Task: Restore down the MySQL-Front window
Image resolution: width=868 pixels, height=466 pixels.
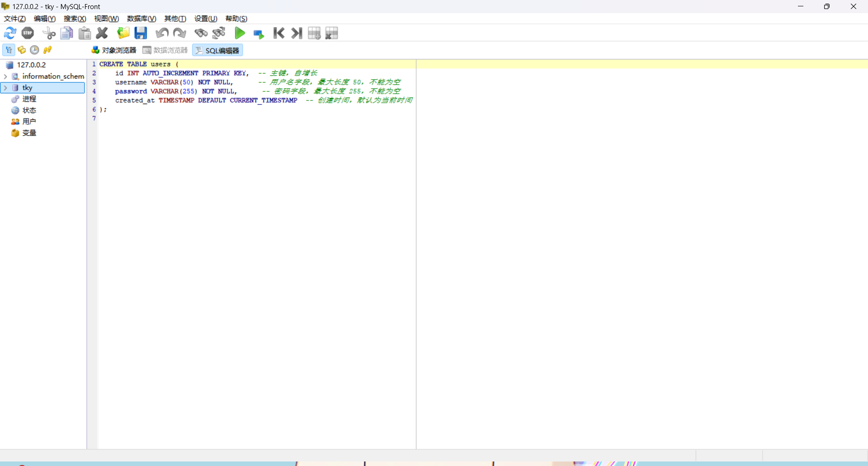Action: tap(827, 6)
